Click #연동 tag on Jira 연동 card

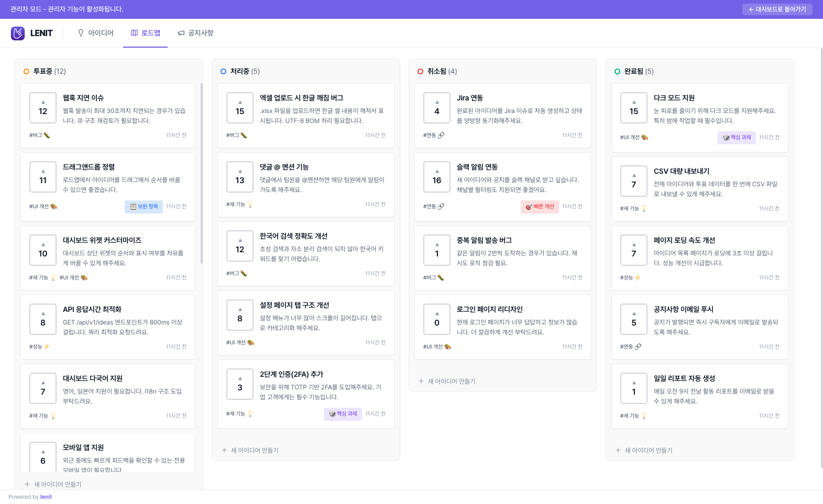click(434, 135)
